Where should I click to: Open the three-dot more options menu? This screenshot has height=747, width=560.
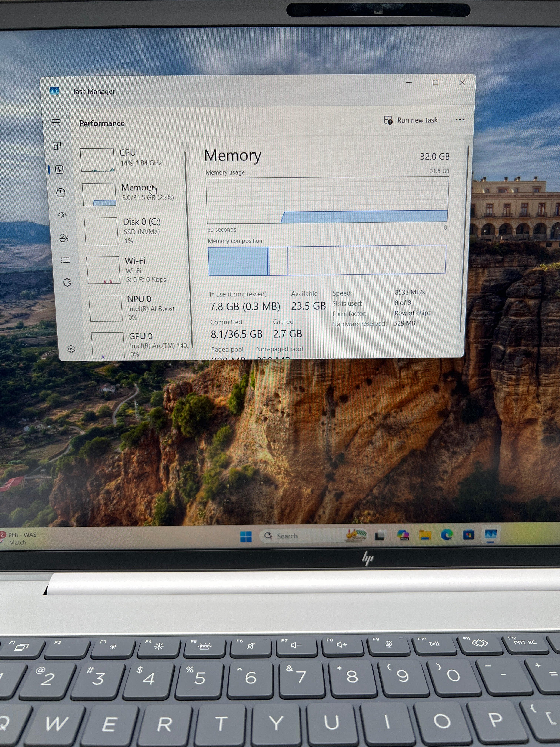pyautogui.click(x=460, y=119)
